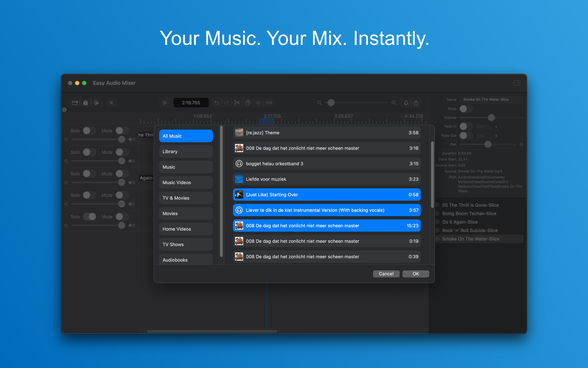The width and height of the screenshot is (588, 368).
Task: Select All Music category
Action: 186,136
